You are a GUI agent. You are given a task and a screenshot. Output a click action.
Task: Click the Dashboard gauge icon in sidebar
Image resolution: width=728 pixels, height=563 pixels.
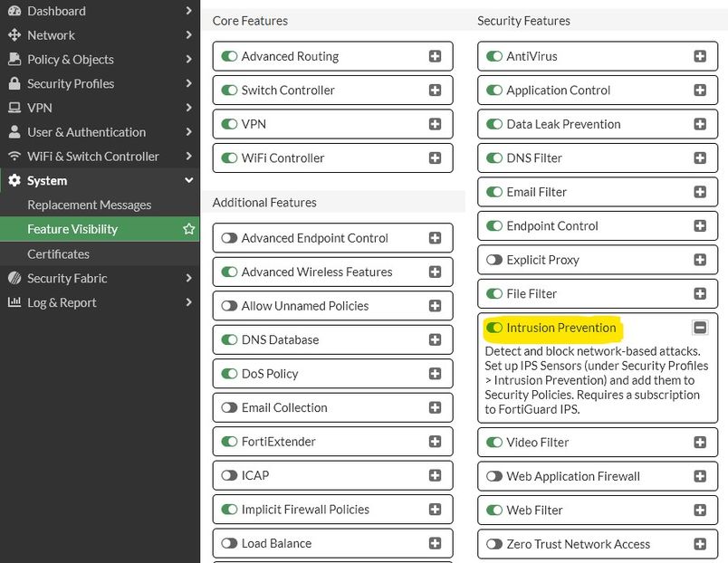click(x=14, y=11)
